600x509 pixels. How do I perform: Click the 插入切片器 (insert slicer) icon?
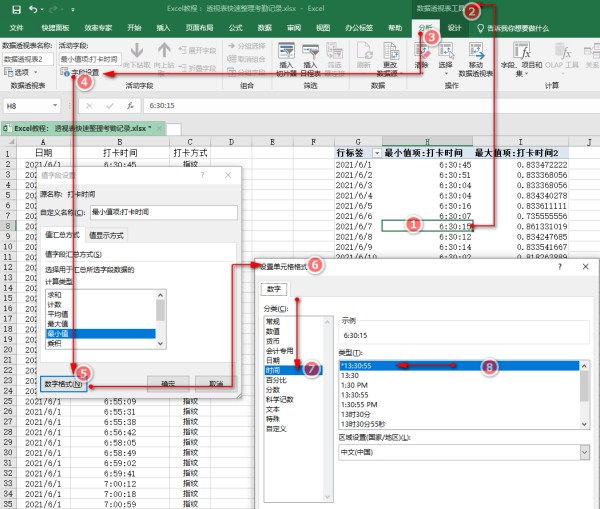point(286,51)
